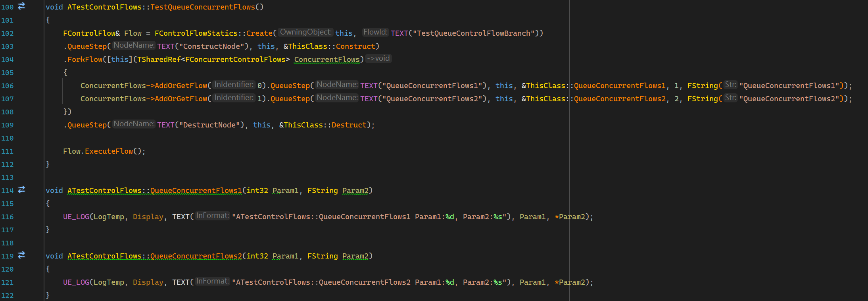Screen dimensions: 868x301
Task: Click FControlFlowStatics class name on line 102
Action: (196, 33)
